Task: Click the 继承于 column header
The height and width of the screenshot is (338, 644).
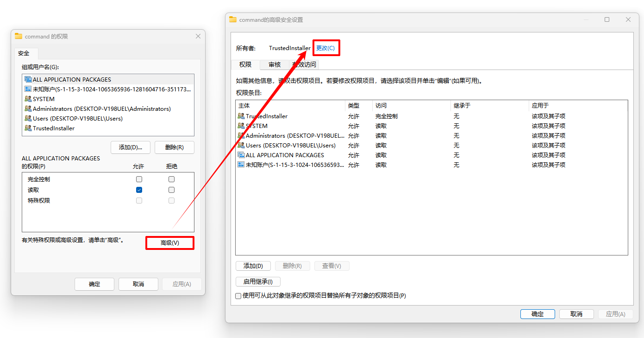Action: (x=490, y=106)
